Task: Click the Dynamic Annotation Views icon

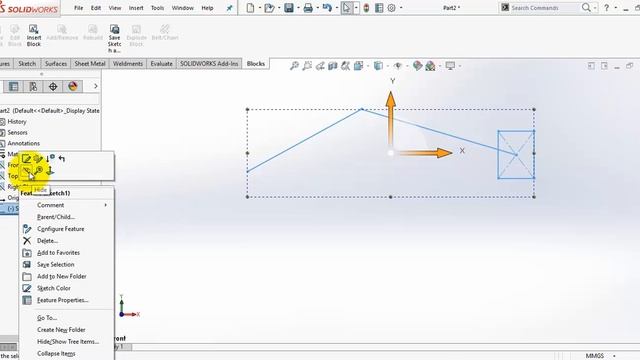Action: pos(345,66)
